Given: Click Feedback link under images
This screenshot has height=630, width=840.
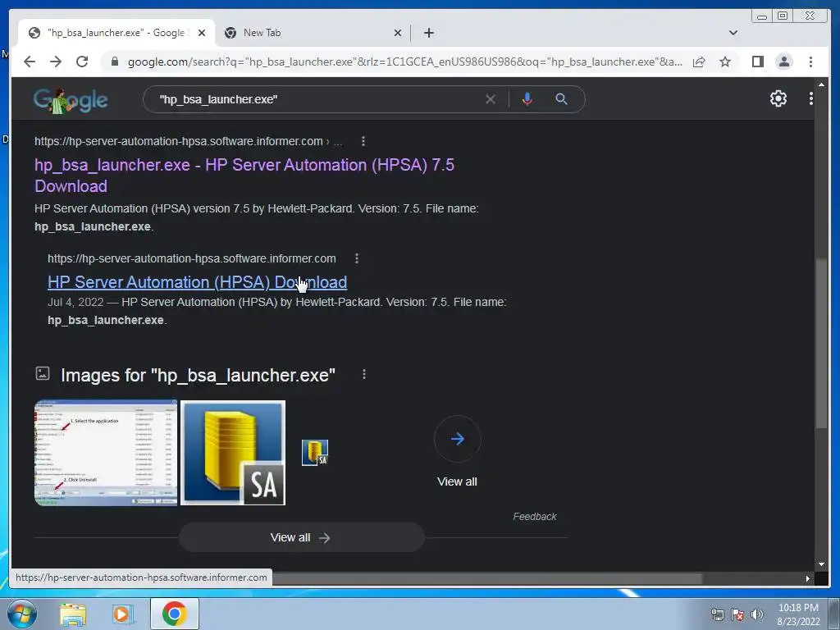Looking at the screenshot, I should (x=535, y=517).
